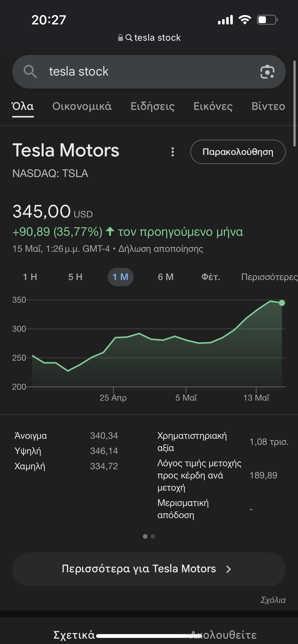This screenshot has height=644, width=298.
Task: Open the three-dot options menu beside Tesla Motors
Action: click(173, 152)
